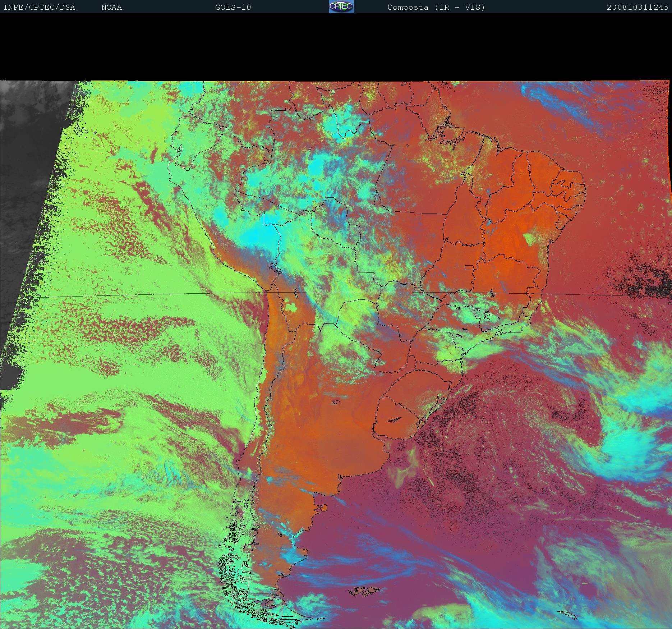Click the Composta (IR - VIS) title
Viewport: 672px width, 629px height.
[436, 7]
